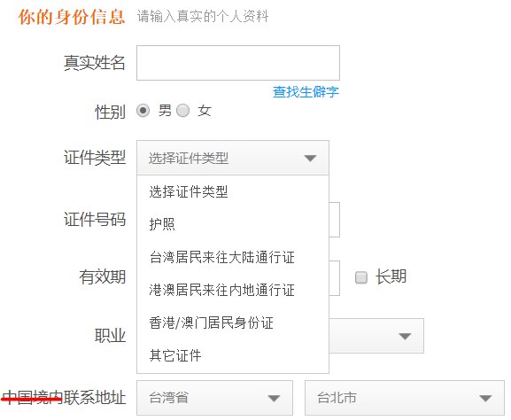Click the 证件号码 input field edge

click(x=335, y=220)
